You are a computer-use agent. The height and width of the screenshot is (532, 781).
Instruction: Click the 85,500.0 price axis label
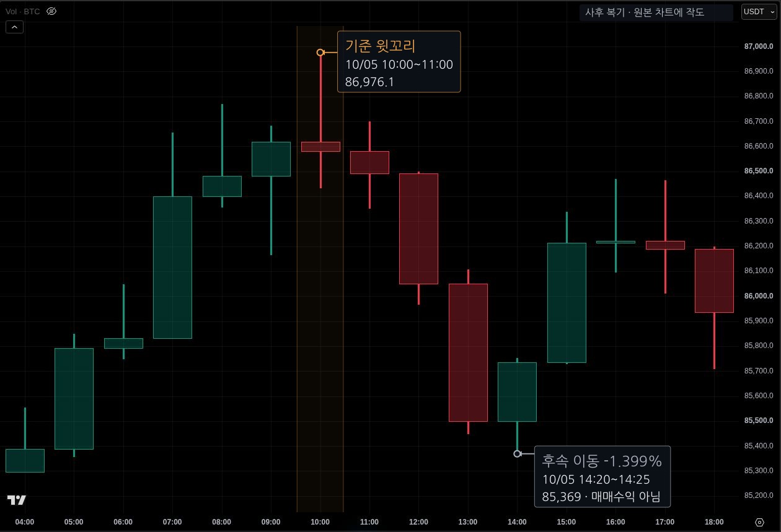757,421
